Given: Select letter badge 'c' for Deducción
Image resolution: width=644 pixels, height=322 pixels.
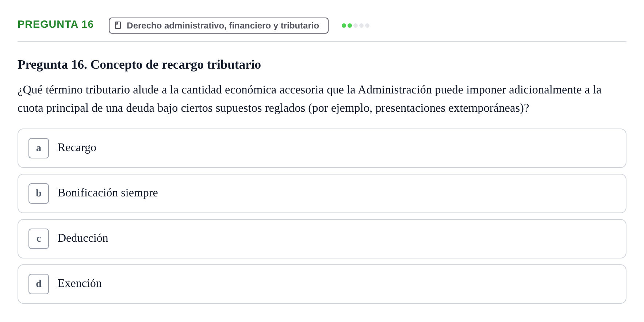Looking at the screenshot, I should (39, 239).
